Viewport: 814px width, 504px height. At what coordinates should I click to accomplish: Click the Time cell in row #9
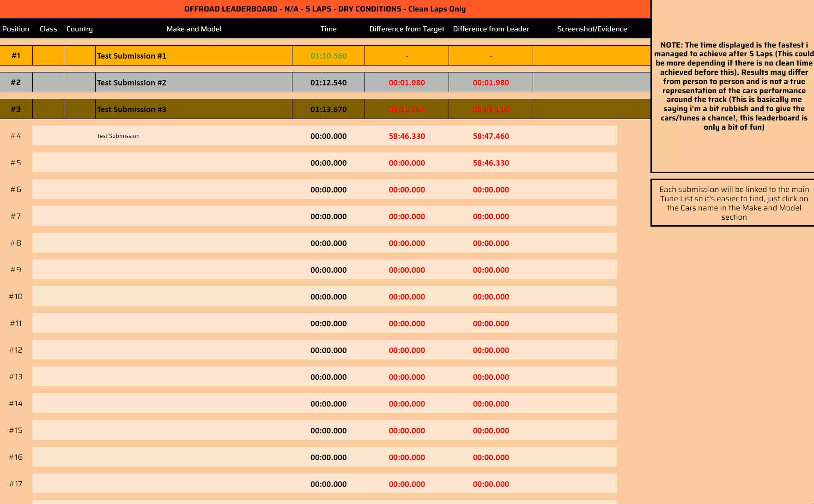(x=328, y=270)
